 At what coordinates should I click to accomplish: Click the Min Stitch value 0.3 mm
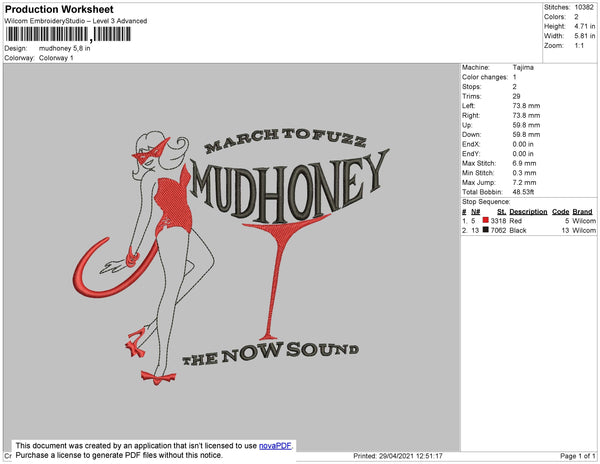tap(524, 173)
